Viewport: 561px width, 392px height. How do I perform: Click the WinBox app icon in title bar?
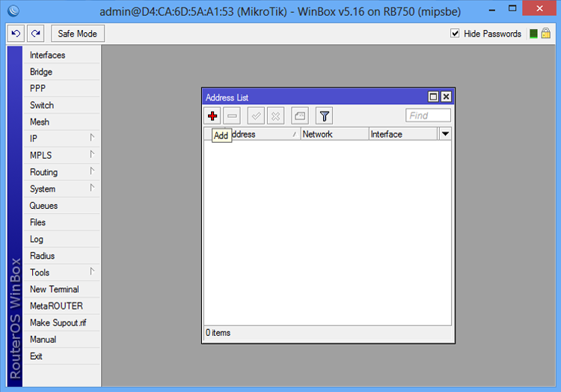(x=13, y=10)
